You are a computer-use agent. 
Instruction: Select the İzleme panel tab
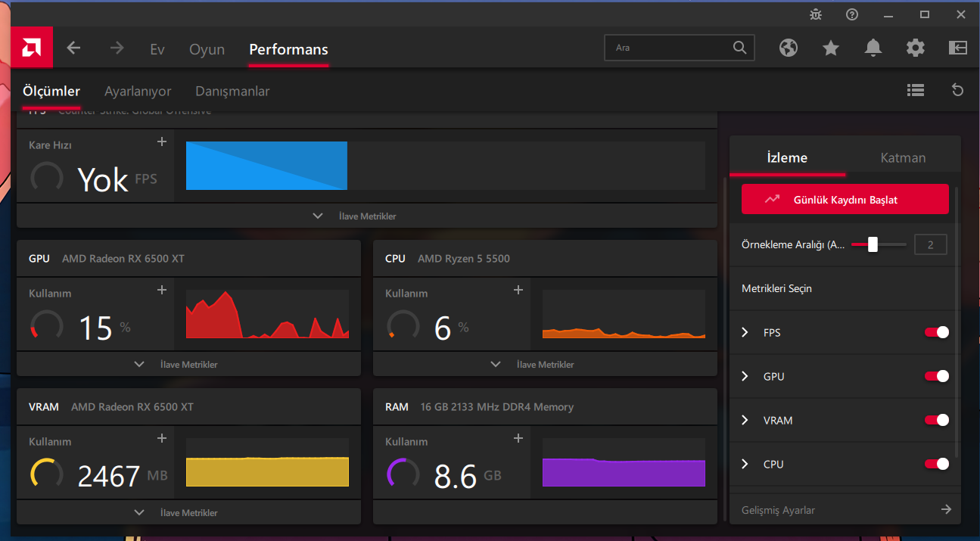[x=787, y=157]
